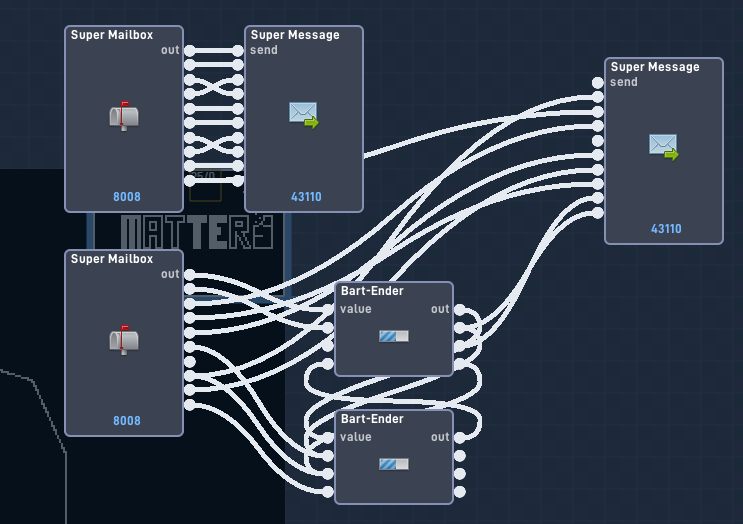Viewport: 743px width, 524px height.
Task: Click the envelope icon in left Super Message
Action: click(304, 115)
